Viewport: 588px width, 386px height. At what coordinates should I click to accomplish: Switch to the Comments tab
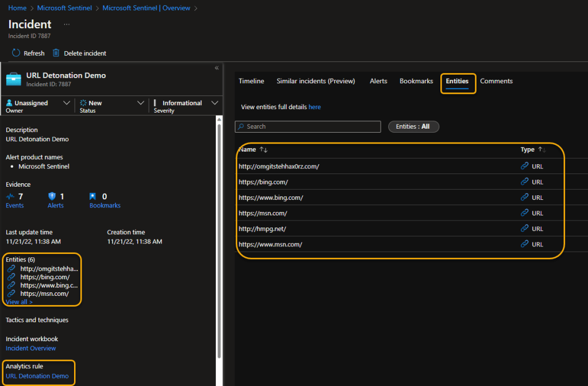tap(496, 81)
